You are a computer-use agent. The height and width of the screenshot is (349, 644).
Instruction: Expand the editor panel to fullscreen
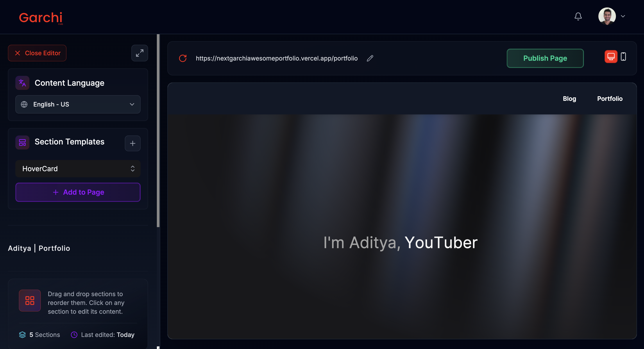coord(140,53)
